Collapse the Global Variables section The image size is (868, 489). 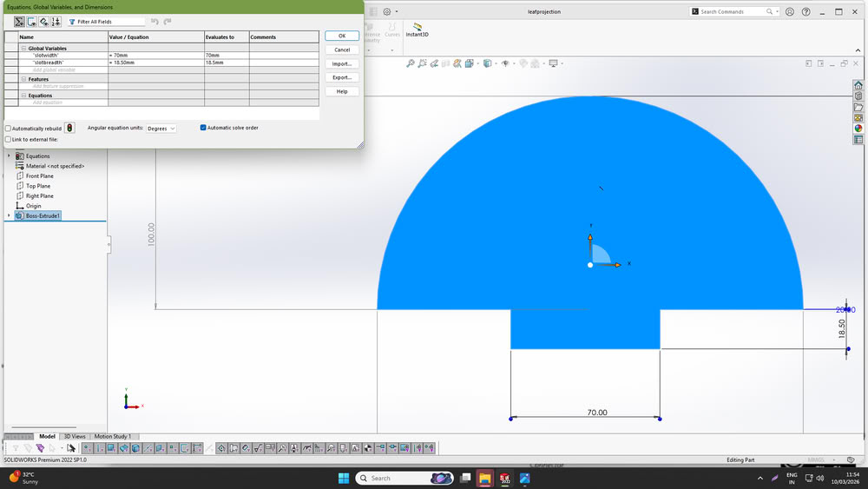click(x=23, y=49)
